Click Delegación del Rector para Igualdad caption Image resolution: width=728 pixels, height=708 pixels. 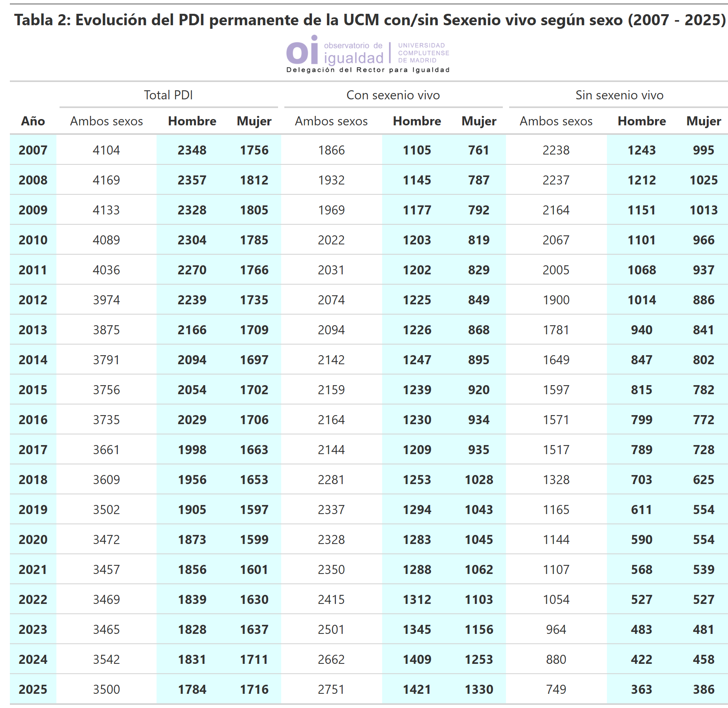click(368, 70)
